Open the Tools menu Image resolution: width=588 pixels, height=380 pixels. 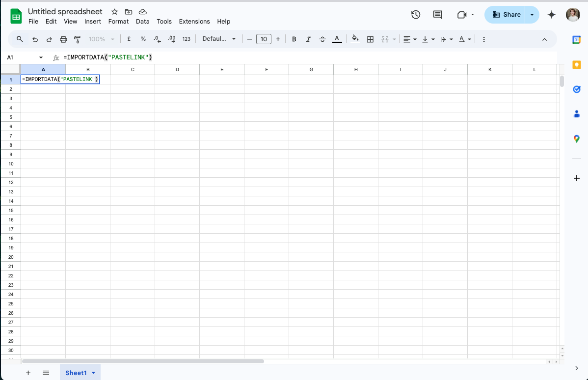point(164,22)
